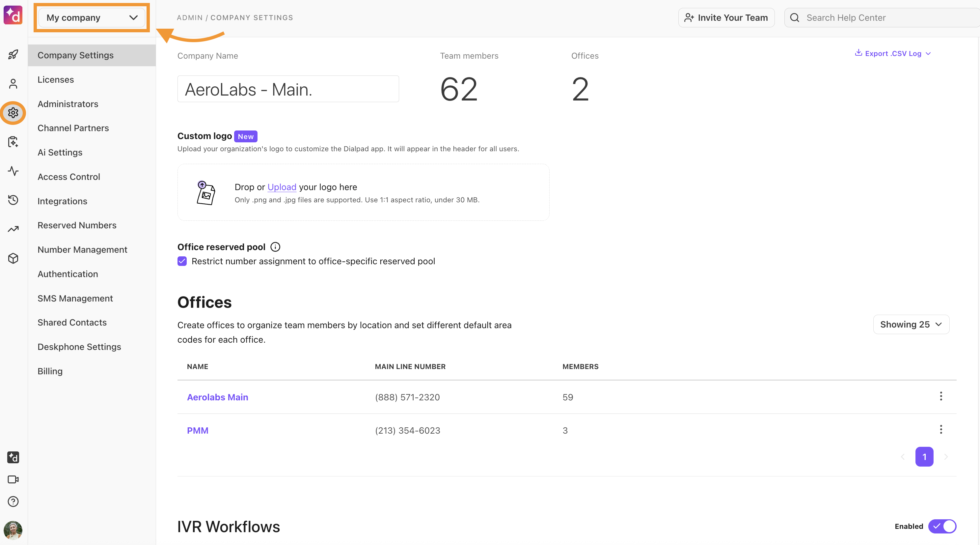Go to previous page of offices
Image resolution: width=980 pixels, height=545 pixels.
(x=903, y=457)
